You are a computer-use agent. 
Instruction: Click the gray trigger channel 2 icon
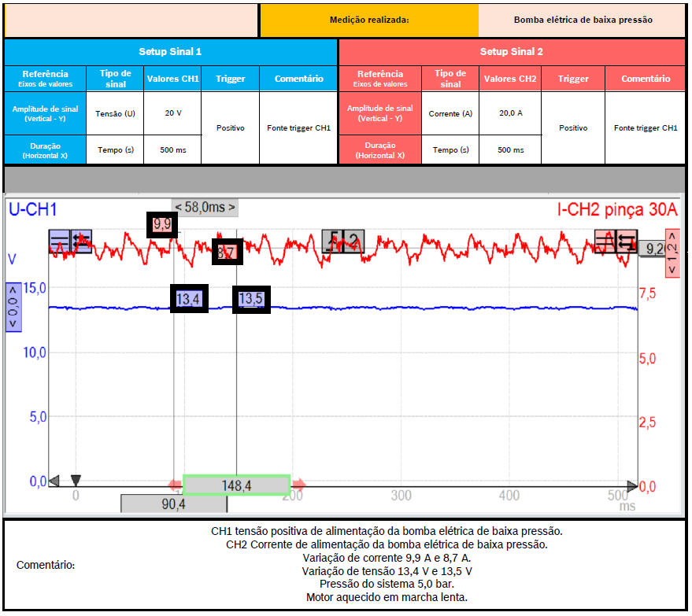coord(353,242)
